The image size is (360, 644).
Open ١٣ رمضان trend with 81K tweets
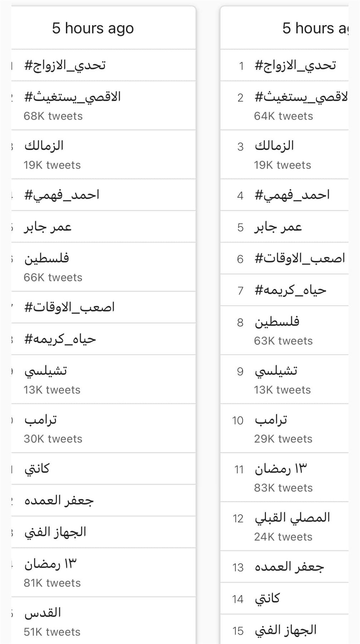pyautogui.click(x=50, y=564)
